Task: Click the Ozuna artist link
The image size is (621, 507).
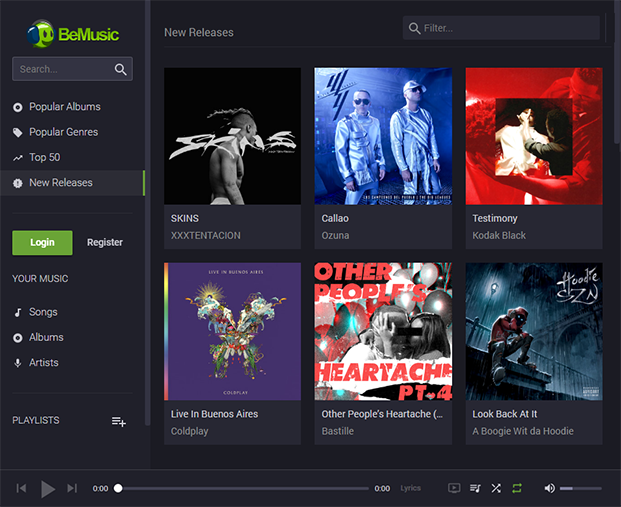Action: 335,236
